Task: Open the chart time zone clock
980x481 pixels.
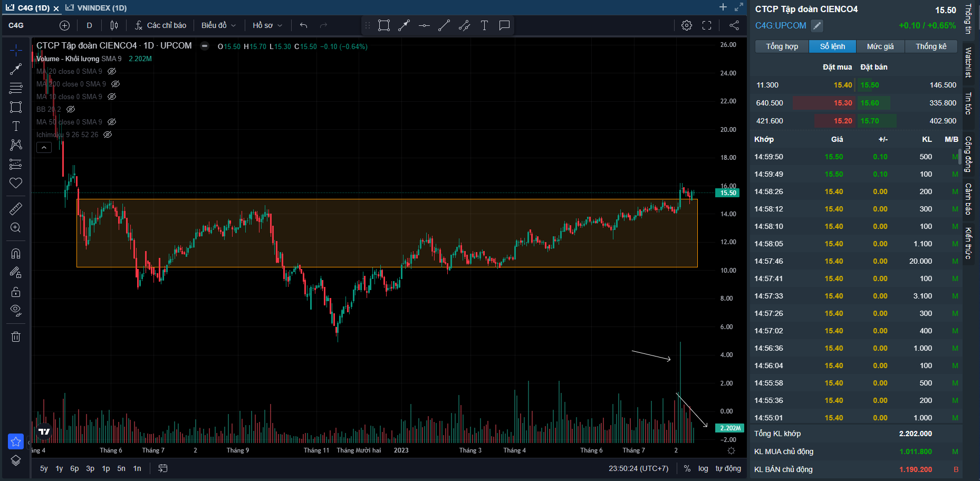Action: pyautogui.click(x=638, y=468)
